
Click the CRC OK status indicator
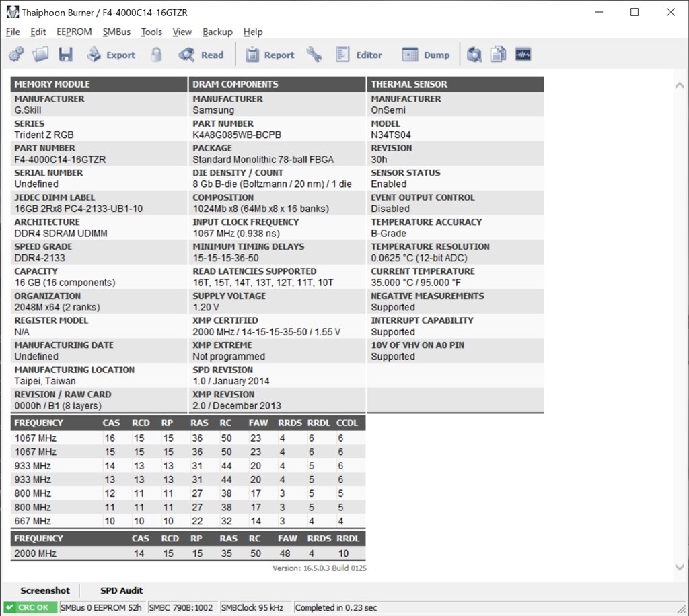tap(30, 607)
